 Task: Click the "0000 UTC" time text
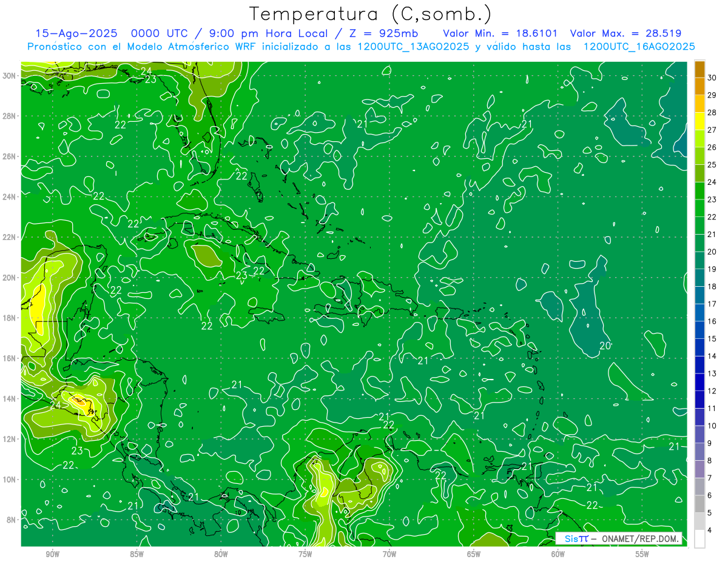click(x=158, y=33)
